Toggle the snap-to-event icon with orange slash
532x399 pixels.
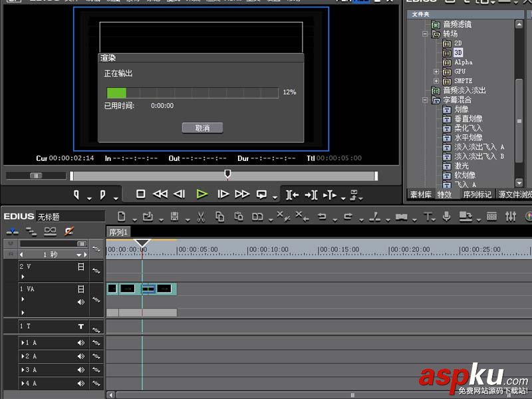point(69,231)
